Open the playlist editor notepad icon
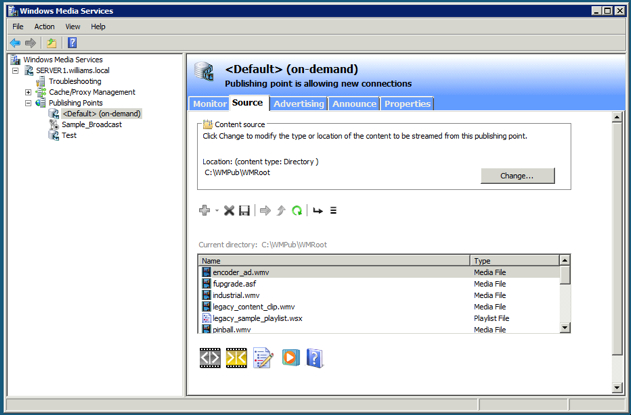 pyautogui.click(x=263, y=358)
